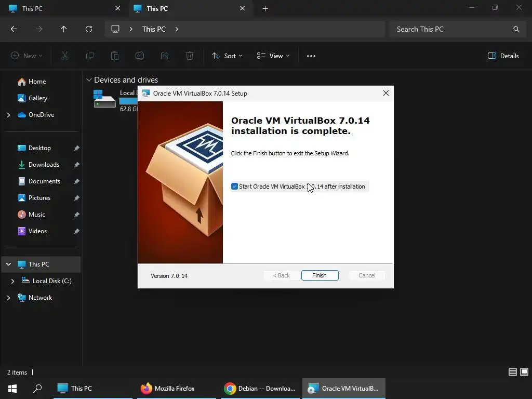The width and height of the screenshot is (532, 399).
Task: Open the View dropdown menu
Action: [x=273, y=56]
